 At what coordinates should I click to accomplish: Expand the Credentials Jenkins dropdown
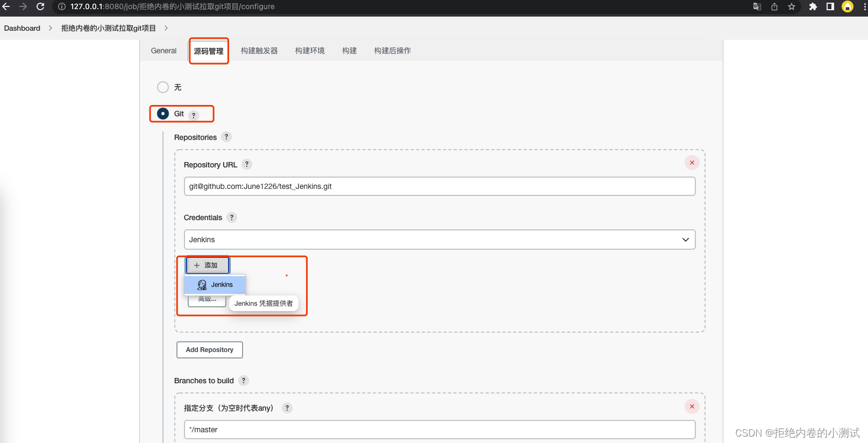coord(439,240)
